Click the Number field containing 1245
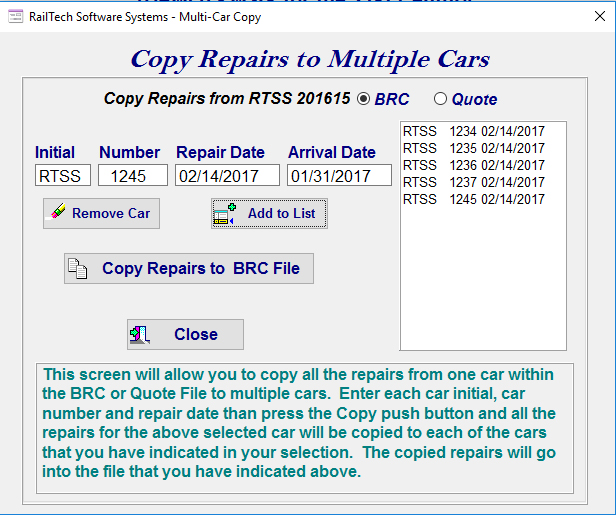This screenshot has height=515, width=616. point(133,176)
